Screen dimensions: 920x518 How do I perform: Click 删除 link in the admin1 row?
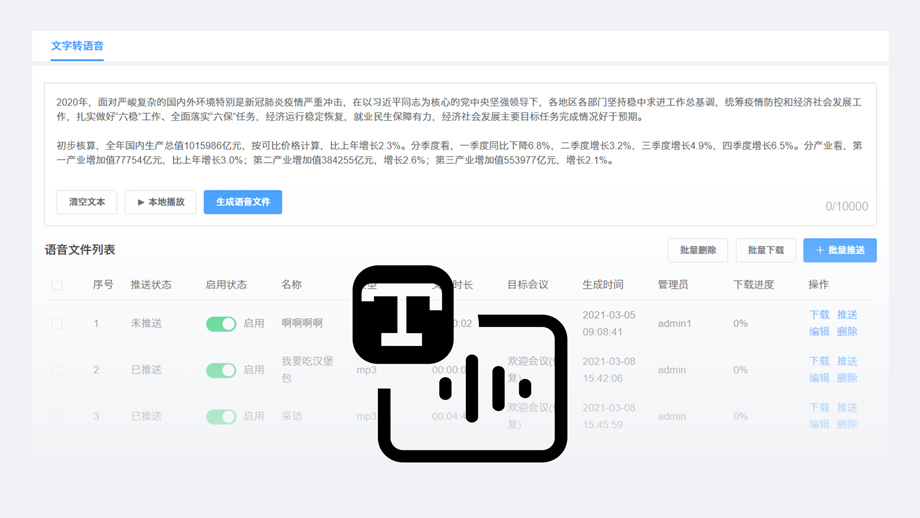click(847, 331)
